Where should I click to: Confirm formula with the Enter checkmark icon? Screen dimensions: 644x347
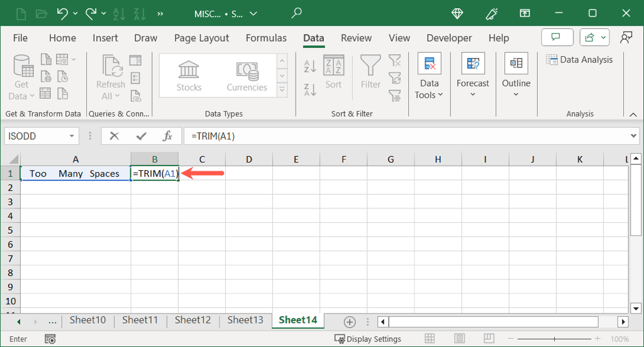pyautogui.click(x=141, y=136)
